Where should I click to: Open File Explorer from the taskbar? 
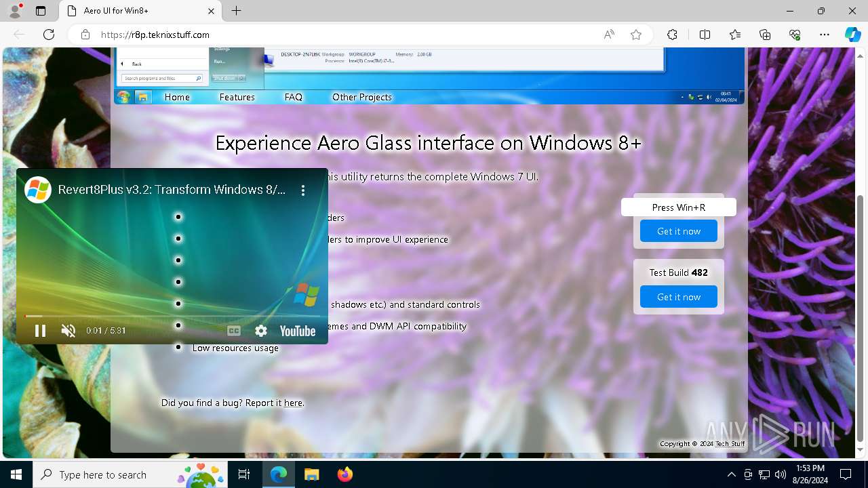click(311, 474)
